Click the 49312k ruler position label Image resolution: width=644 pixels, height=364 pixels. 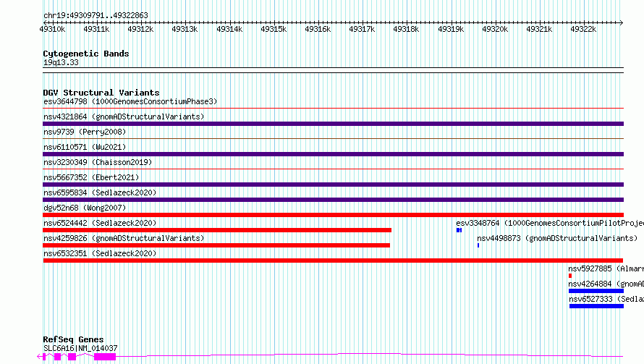[x=140, y=29]
